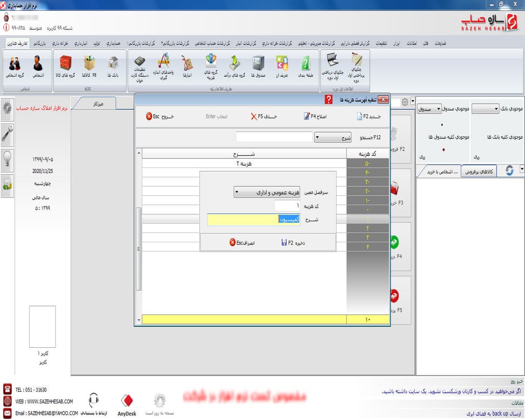Open Warehouses (انبارها) ribbon icon
The width and height of the screenshot is (525, 420).
tap(187, 67)
